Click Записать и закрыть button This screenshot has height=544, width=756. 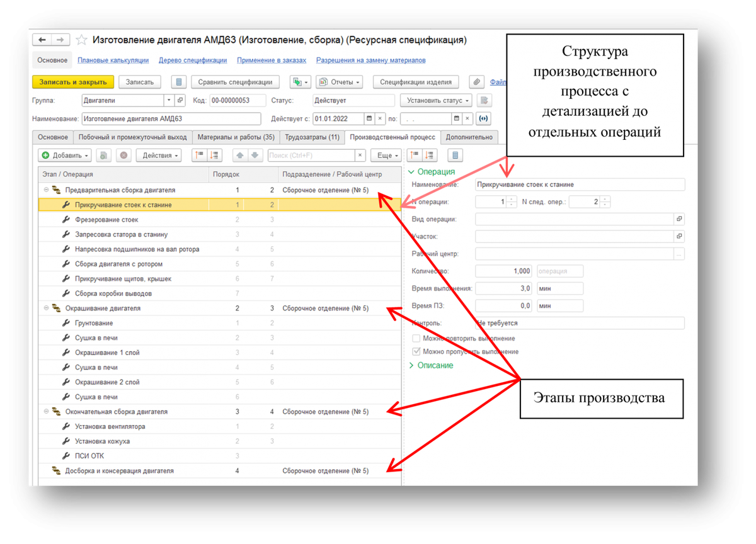point(73,82)
